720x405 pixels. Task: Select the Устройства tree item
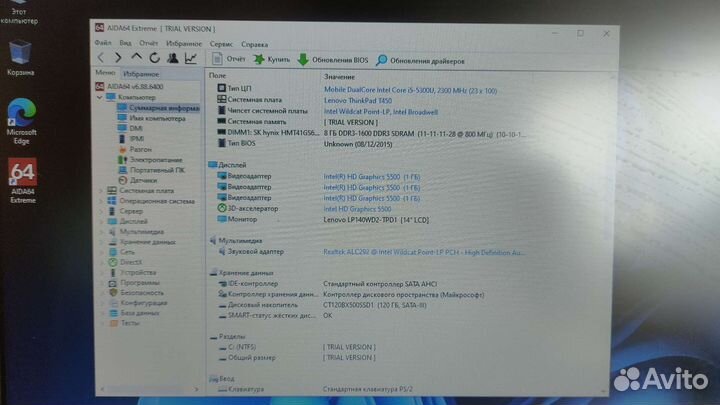pos(132,272)
